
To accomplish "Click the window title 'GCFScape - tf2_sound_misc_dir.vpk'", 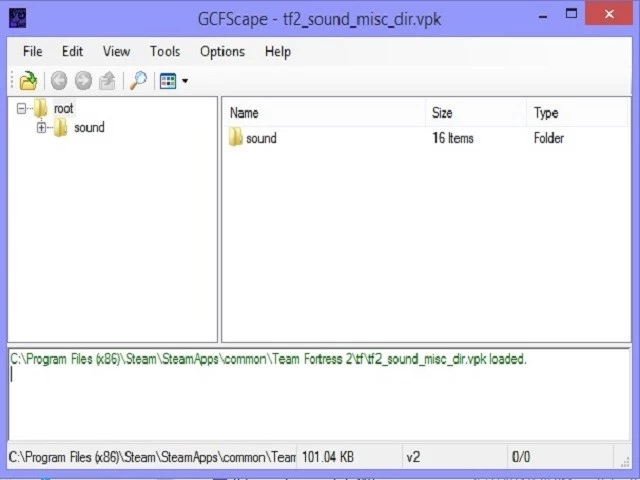I will [319, 19].
